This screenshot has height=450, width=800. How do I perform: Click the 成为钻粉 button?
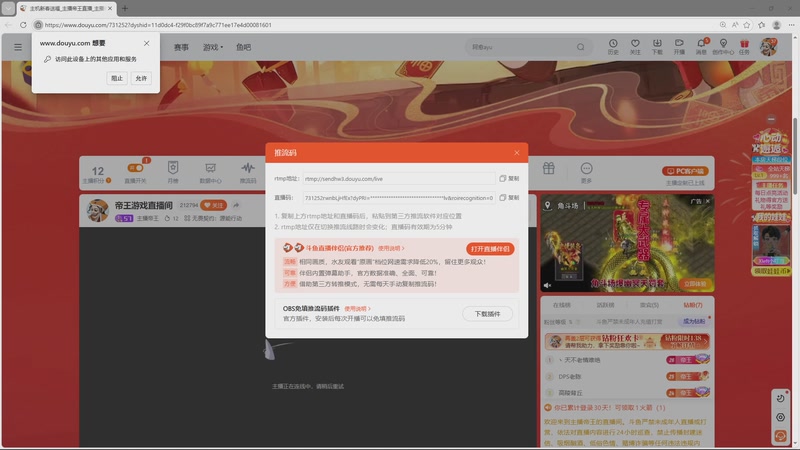694,321
